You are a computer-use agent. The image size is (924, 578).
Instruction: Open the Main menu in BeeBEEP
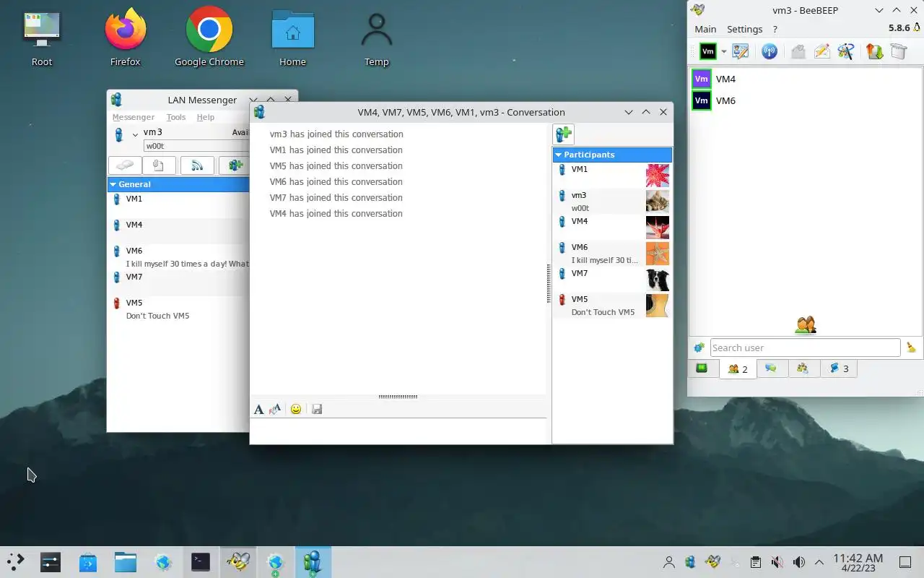(x=705, y=29)
